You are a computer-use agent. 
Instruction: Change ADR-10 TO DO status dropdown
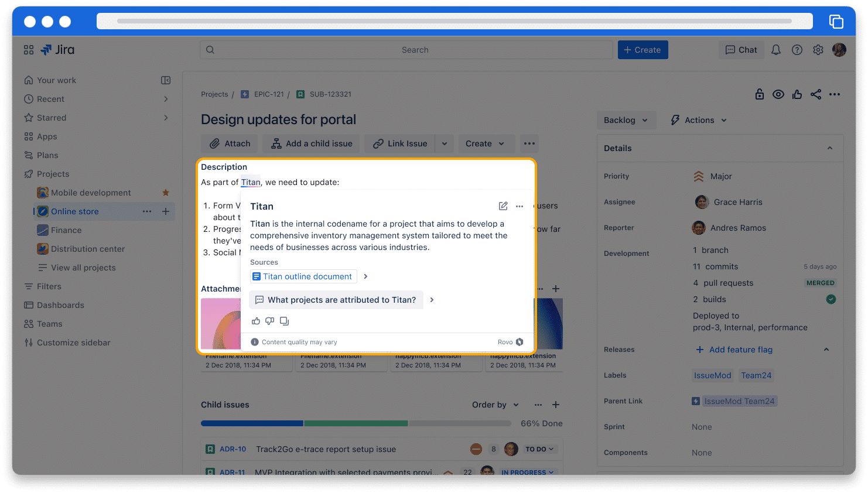point(539,449)
